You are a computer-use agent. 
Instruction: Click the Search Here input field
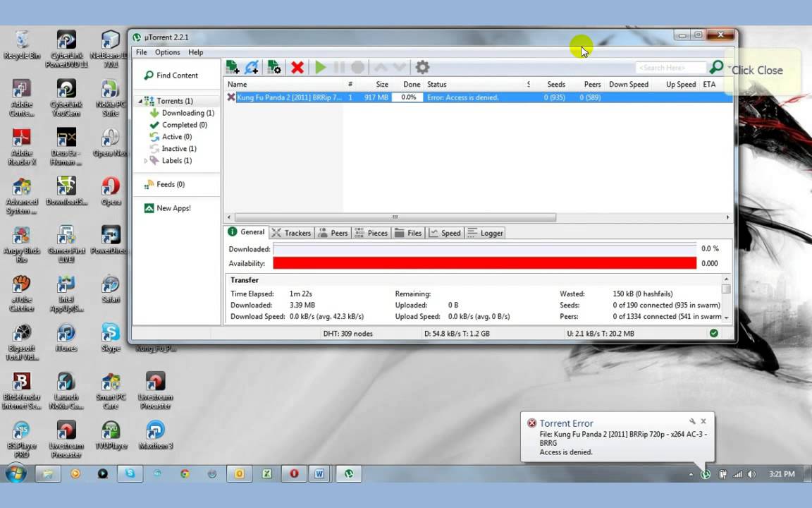(x=670, y=68)
